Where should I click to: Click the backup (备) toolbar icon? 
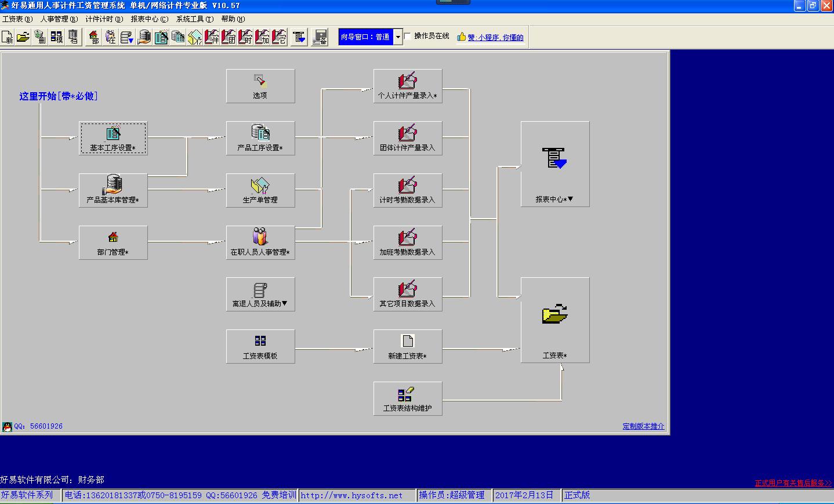click(320, 38)
